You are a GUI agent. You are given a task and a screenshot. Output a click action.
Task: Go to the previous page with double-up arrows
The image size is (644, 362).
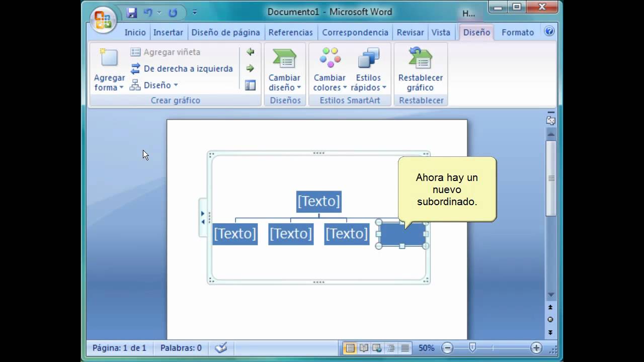pos(550,307)
